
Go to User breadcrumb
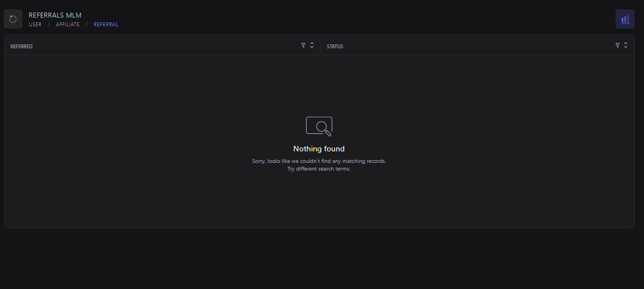35,25
